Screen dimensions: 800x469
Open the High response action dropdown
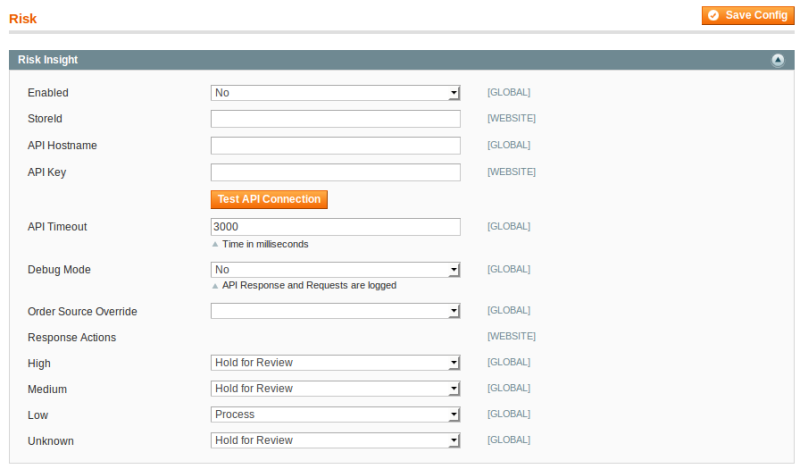pos(335,362)
